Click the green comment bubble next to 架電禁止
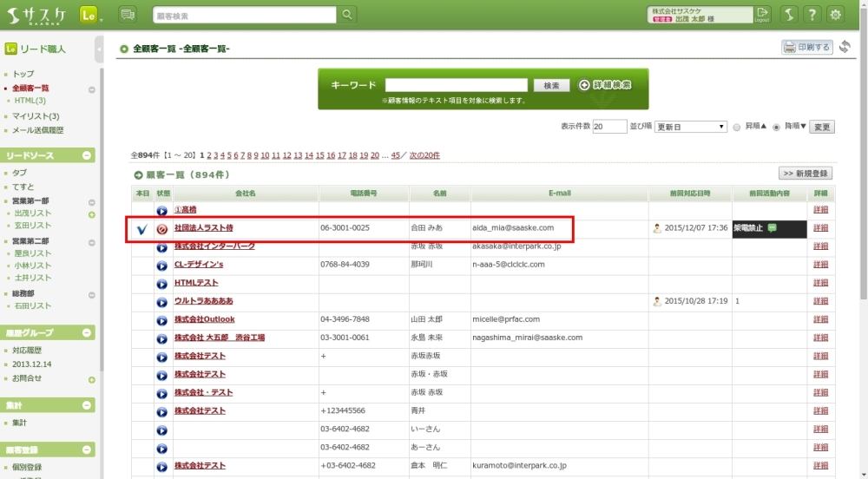 point(773,228)
